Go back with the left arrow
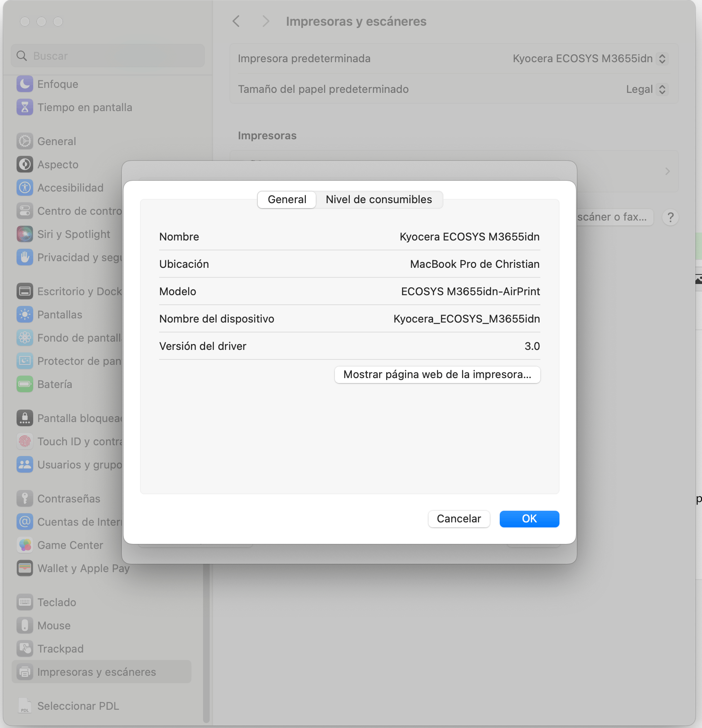This screenshot has height=728, width=702. [x=236, y=21]
